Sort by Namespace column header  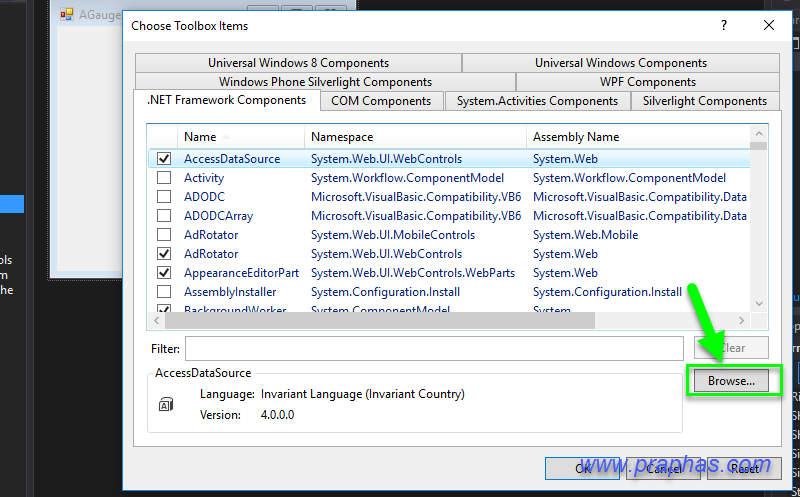point(415,137)
